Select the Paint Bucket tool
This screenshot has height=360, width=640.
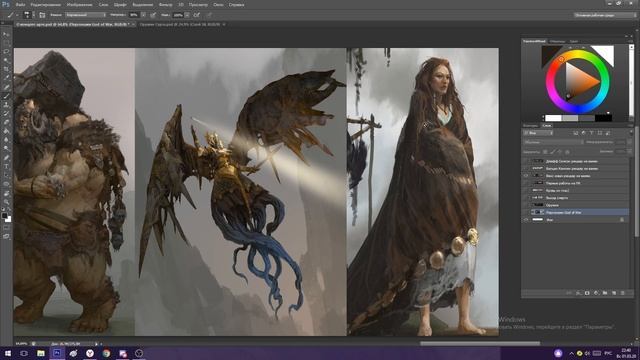pyautogui.click(x=6, y=131)
